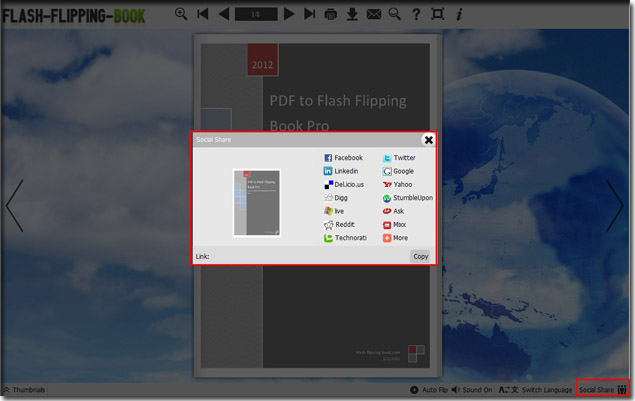Click the right page-turn arrow

click(615, 206)
